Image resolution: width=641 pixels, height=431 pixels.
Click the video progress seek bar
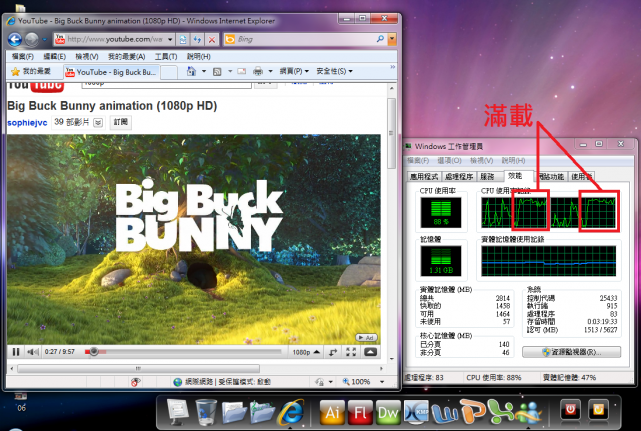pos(183,352)
